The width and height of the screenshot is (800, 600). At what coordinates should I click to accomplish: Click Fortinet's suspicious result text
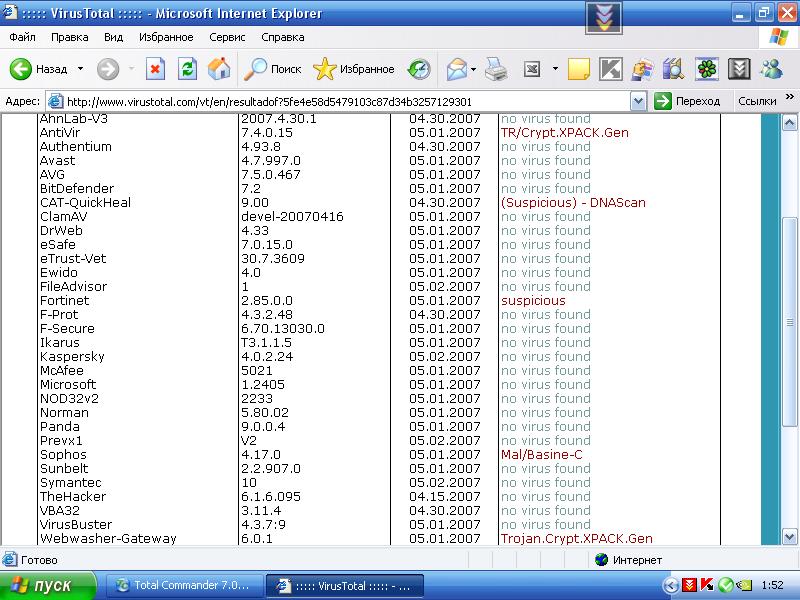tap(533, 301)
